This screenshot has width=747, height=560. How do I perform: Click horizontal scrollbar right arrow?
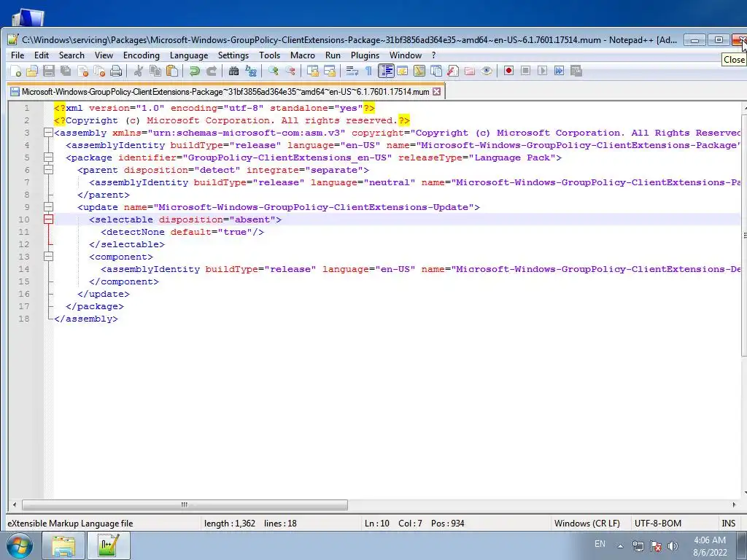coord(734,505)
